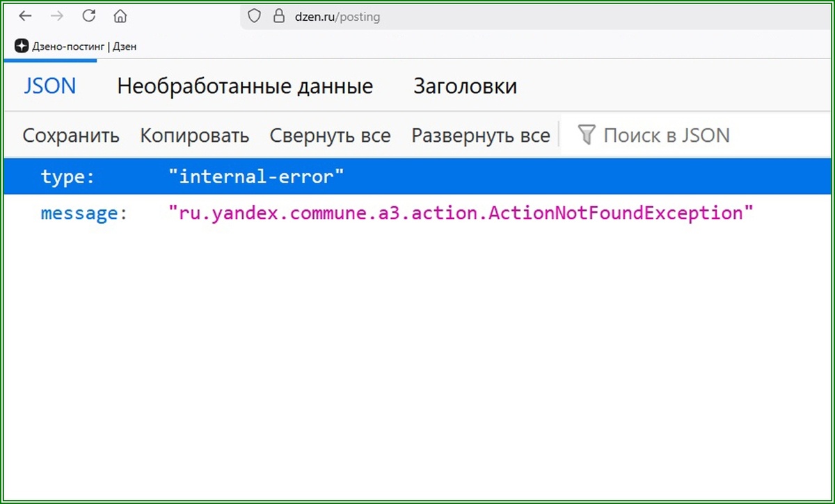The width and height of the screenshot is (835, 504).
Task: Copy the JSON using Копировать
Action: click(x=195, y=135)
